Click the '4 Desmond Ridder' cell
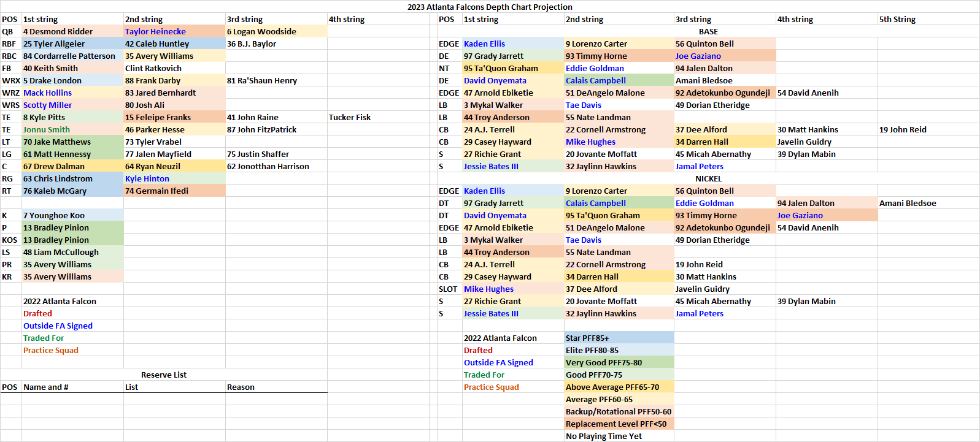980x442 pixels. (72, 31)
